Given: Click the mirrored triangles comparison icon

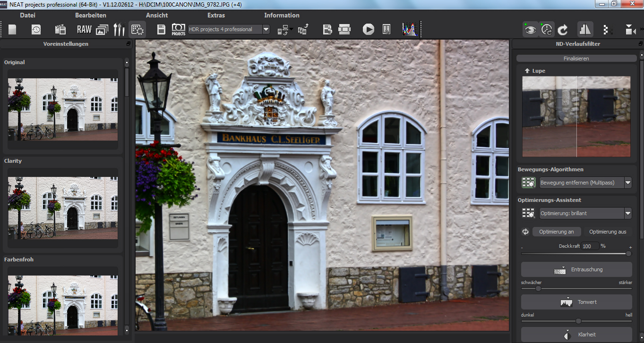Looking at the screenshot, I should [585, 29].
